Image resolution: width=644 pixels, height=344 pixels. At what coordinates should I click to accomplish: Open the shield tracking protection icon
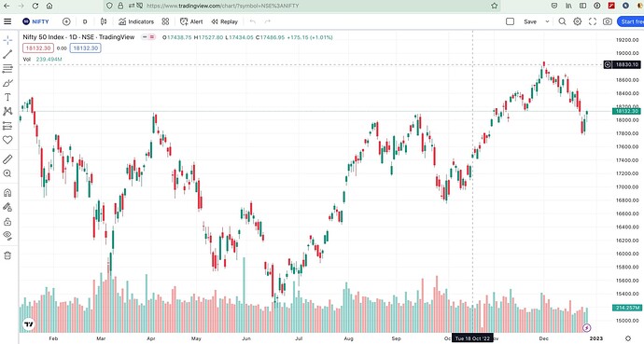tap(109, 6)
